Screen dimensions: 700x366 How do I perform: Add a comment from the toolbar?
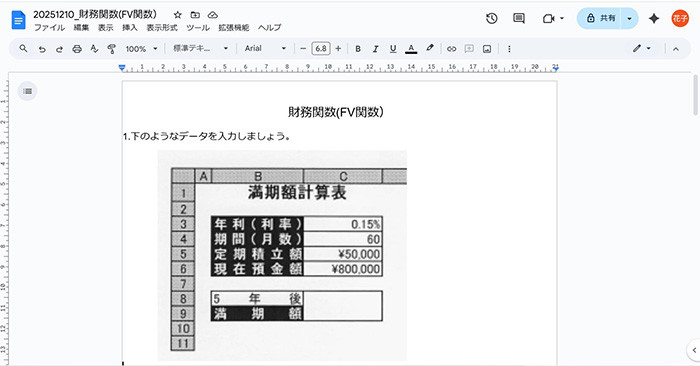[x=469, y=49]
